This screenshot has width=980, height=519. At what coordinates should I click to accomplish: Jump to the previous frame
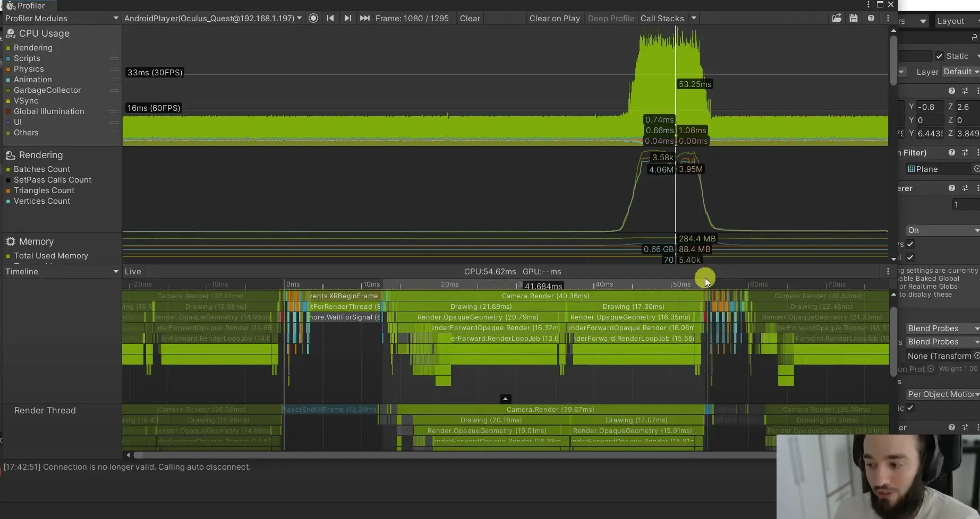(x=330, y=18)
